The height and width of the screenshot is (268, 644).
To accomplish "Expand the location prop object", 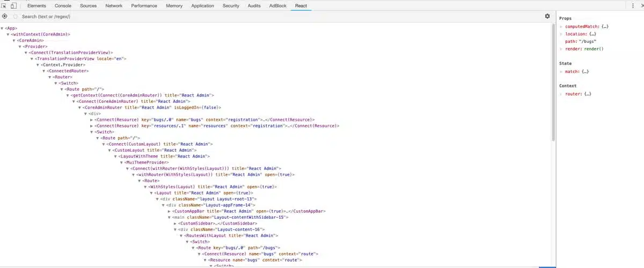I will click(x=561, y=34).
